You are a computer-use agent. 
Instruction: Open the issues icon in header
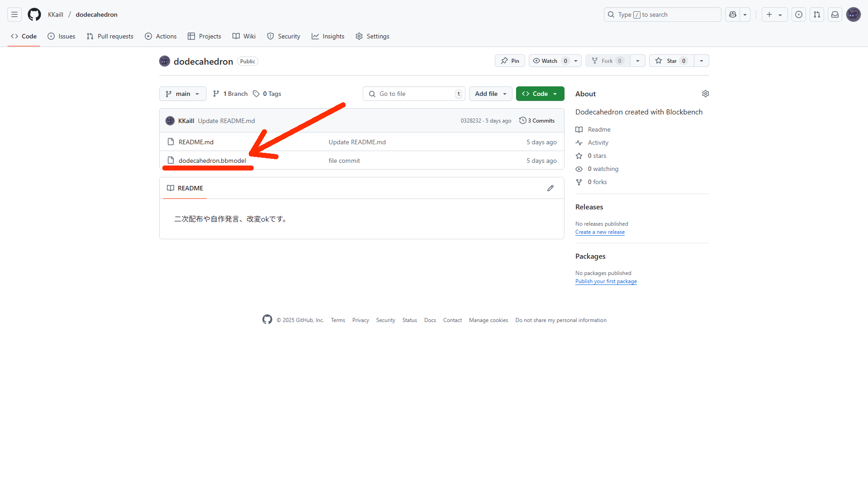click(x=799, y=14)
